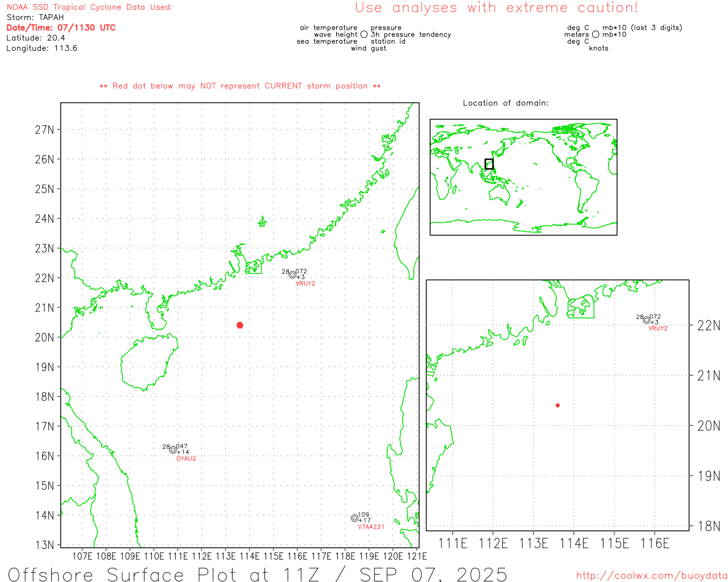This screenshot has width=728, height=582.
Task: Click the black domain rectangle on world map
Action: tap(489, 164)
